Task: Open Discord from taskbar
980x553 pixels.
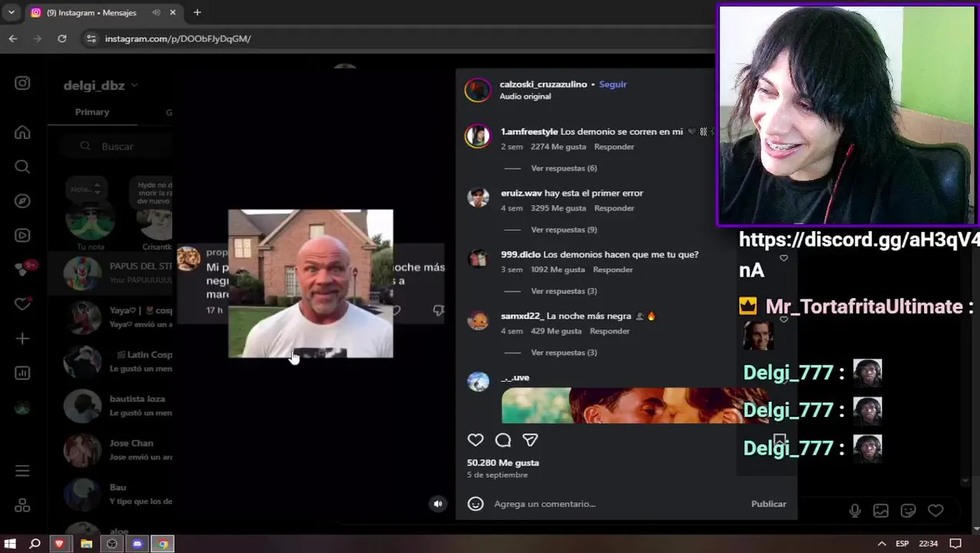Action: pos(138,544)
